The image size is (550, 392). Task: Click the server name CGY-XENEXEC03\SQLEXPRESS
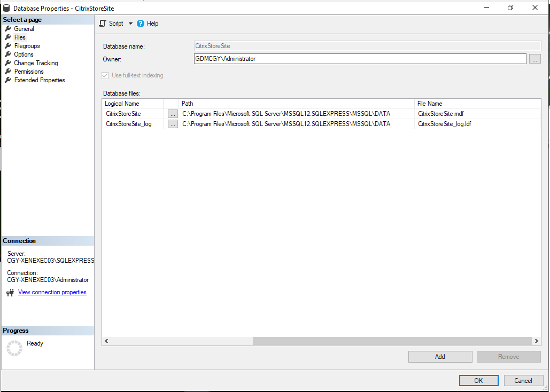click(50, 261)
